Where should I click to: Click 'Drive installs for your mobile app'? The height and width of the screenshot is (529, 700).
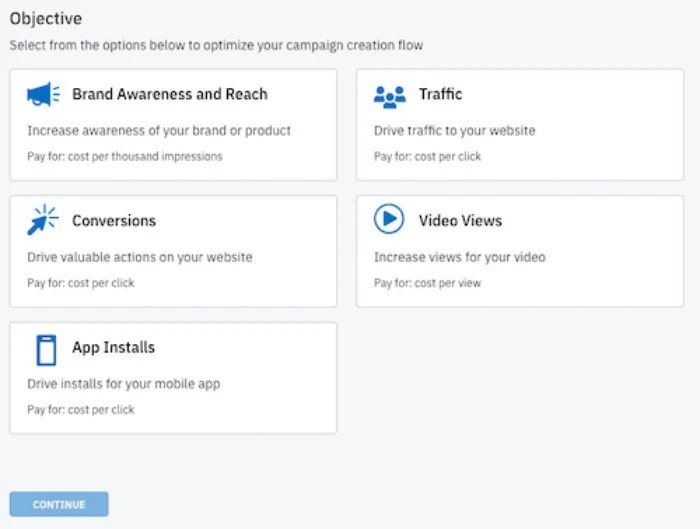123,384
